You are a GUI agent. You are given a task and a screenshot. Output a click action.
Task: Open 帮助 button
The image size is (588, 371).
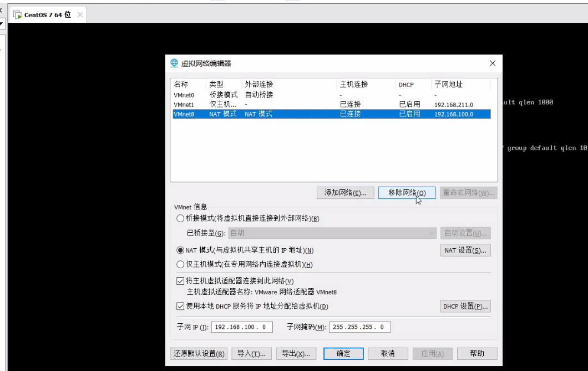tap(477, 354)
